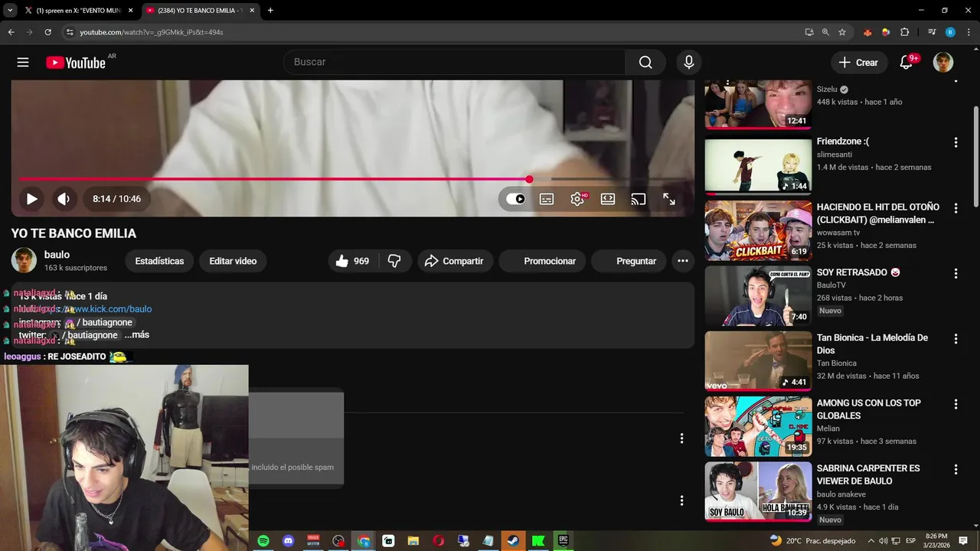
Task: Open Discord from the taskbar
Action: click(x=289, y=541)
